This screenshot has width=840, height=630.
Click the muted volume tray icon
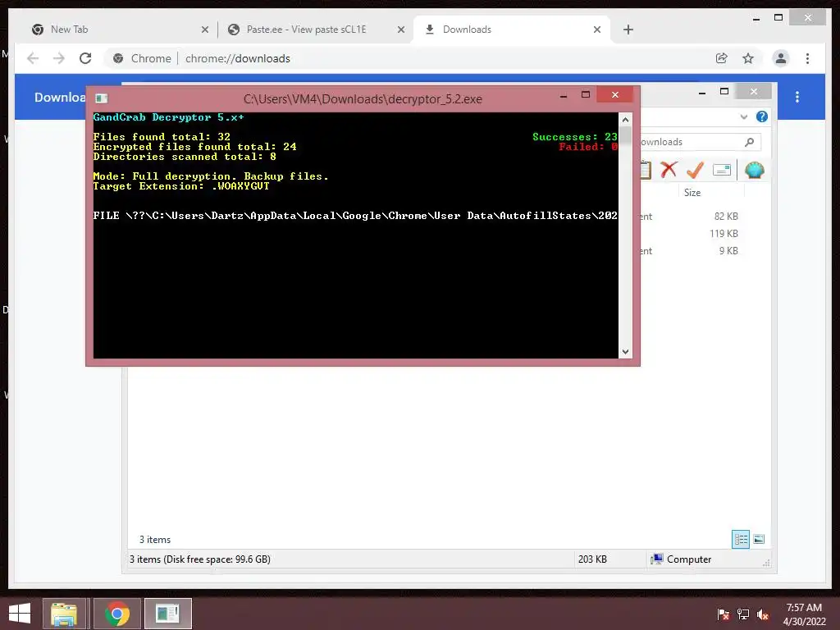(763, 614)
